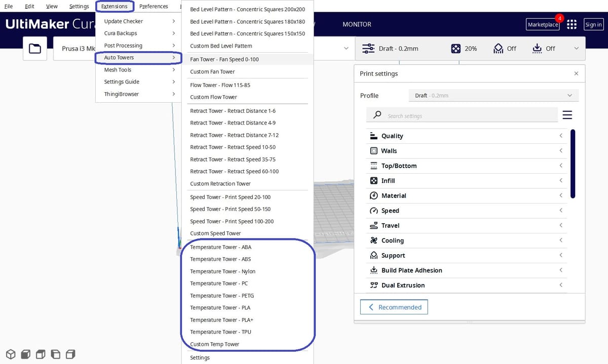Click the Top/Bottom category icon
Image resolution: width=608 pixels, height=364 pixels.
(374, 166)
